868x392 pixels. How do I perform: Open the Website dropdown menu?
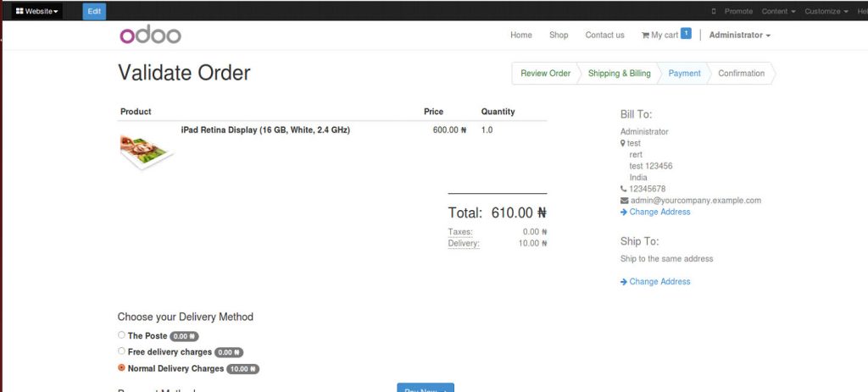[x=37, y=11]
